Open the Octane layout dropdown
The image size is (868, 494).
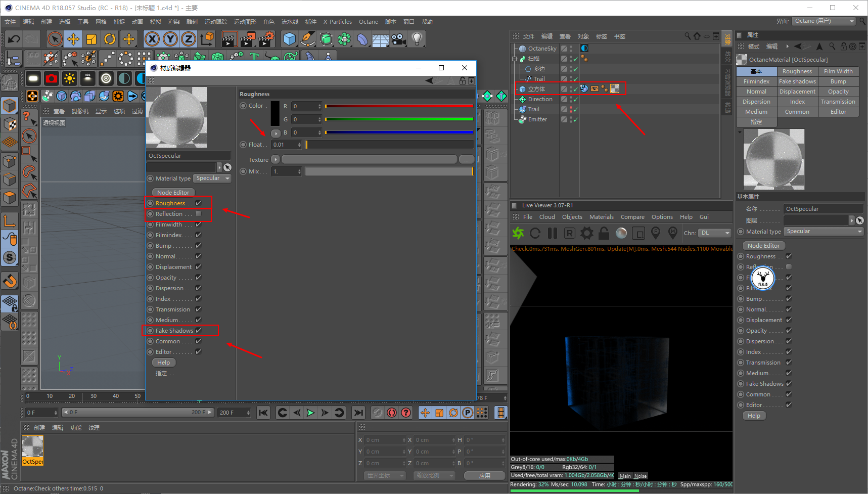tap(824, 21)
